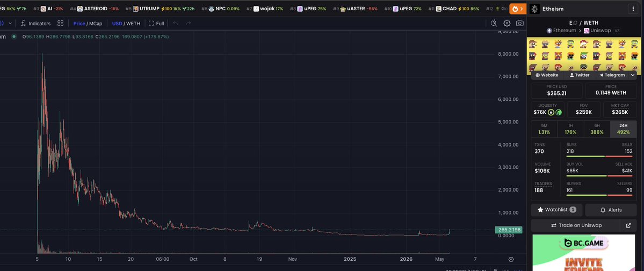Image resolution: width=644 pixels, height=271 pixels.
Task: Click the Ethereum chain link
Action: click(x=561, y=31)
